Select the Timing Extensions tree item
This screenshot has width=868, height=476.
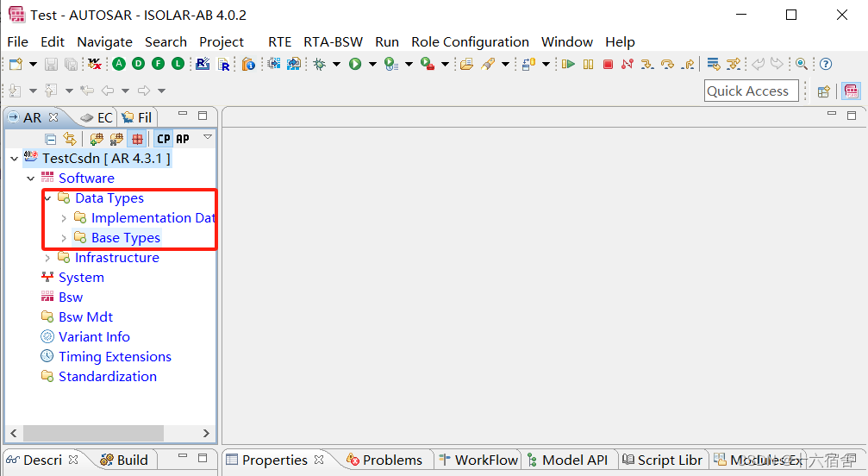pos(115,357)
